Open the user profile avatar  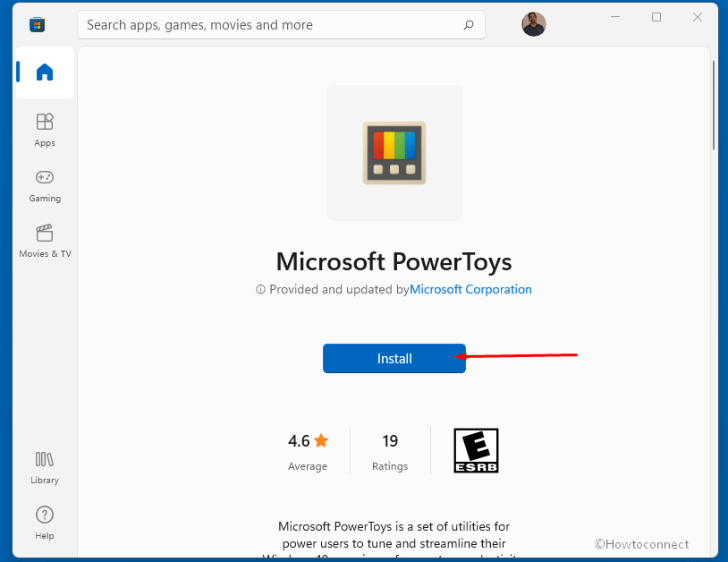[x=533, y=24]
